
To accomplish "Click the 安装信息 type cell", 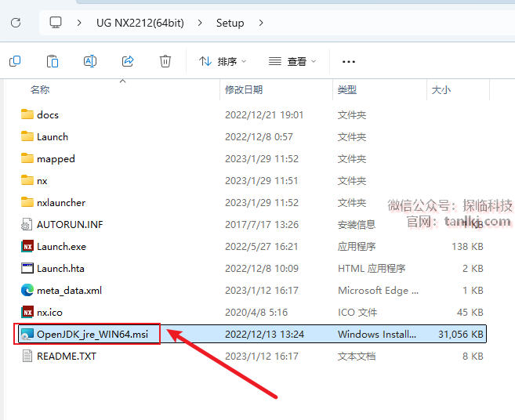I will tap(357, 225).
